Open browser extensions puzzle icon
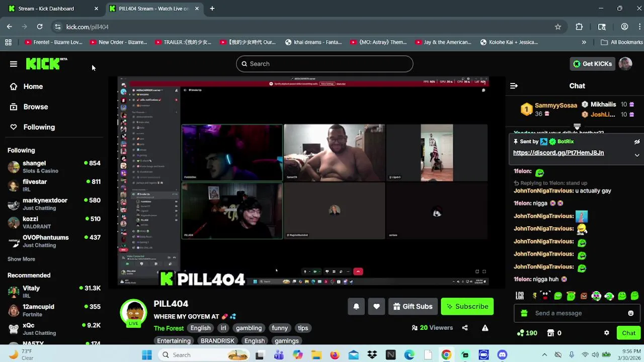The image size is (644, 362). click(x=579, y=27)
